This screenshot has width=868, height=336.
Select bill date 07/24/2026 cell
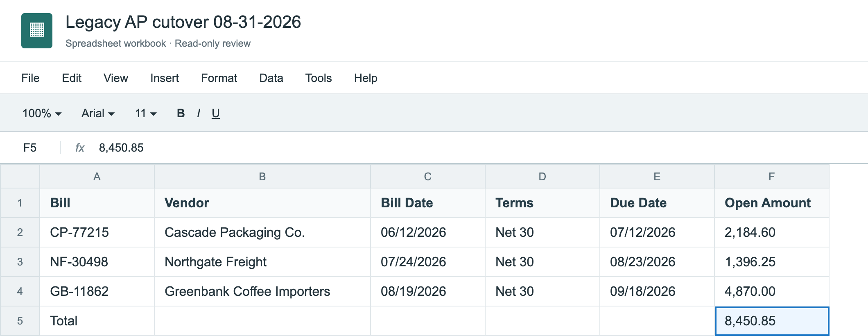pyautogui.click(x=428, y=262)
